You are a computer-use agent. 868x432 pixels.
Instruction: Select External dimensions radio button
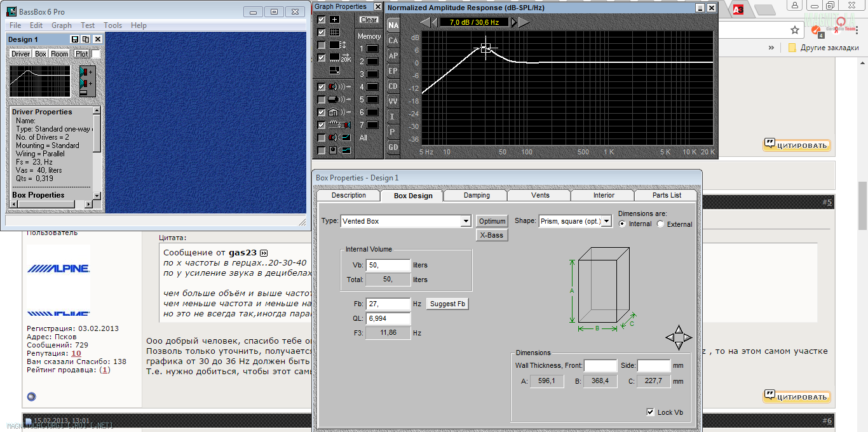[x=661, y=224]
